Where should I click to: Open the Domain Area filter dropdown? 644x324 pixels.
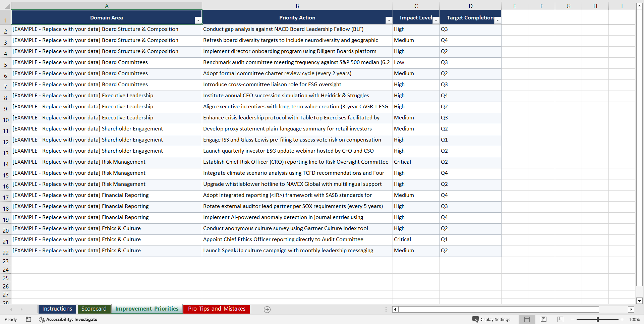point(198,20)
